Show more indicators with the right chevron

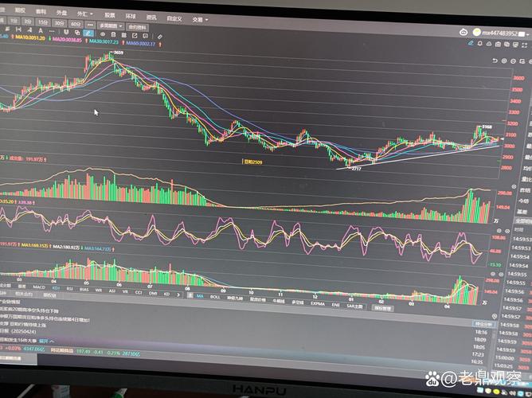point(178,295)
